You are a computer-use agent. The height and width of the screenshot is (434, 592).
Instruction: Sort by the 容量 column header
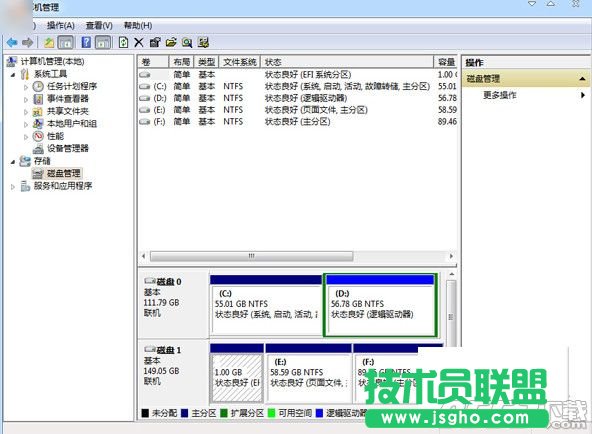coord(446,62)
